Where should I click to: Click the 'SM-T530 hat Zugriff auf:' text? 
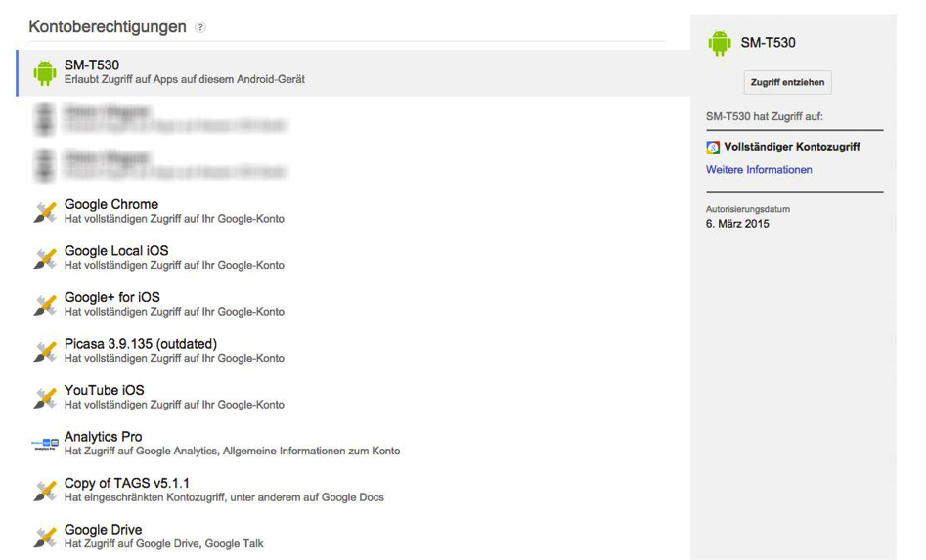click(765, 117)
